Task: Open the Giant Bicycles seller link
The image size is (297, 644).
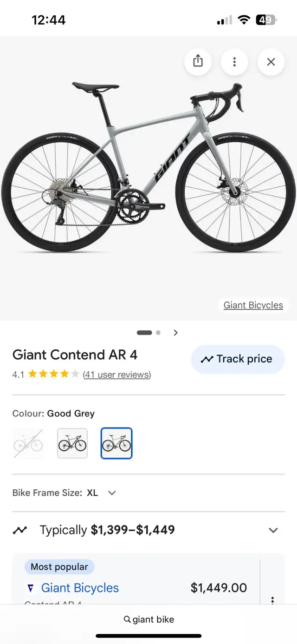Action: coord(80,588)
